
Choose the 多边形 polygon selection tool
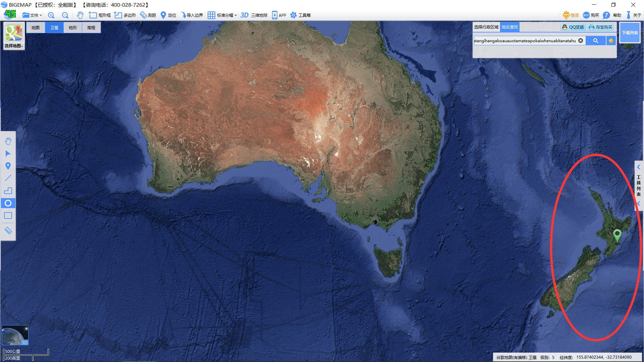(125, 15)
